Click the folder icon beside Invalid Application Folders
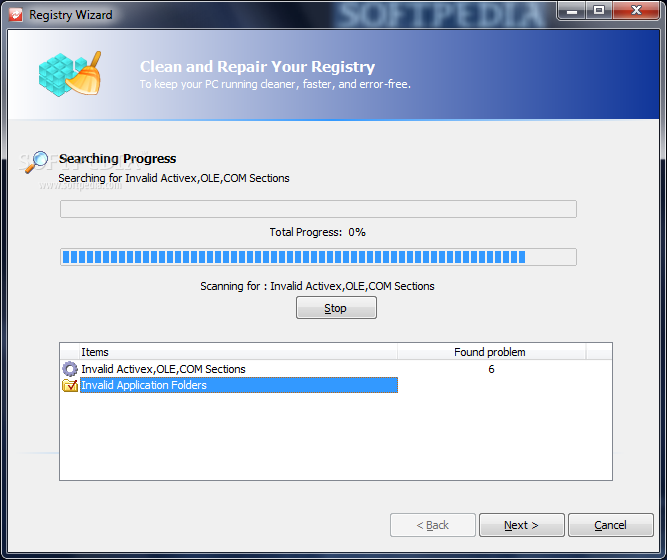 click(70, 385)
